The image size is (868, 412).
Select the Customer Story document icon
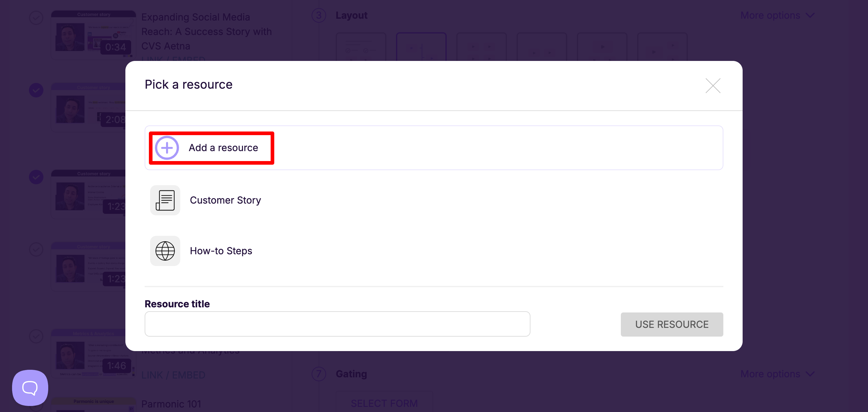coord(165,200)
